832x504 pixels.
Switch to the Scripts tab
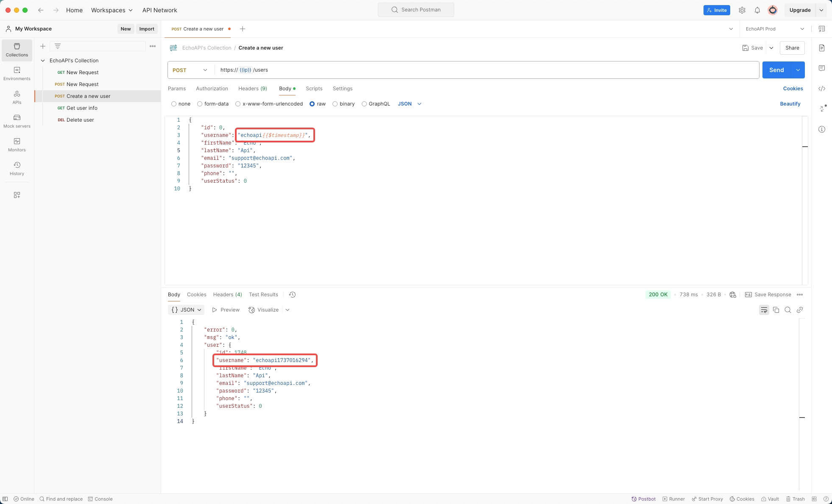(314, 89)
